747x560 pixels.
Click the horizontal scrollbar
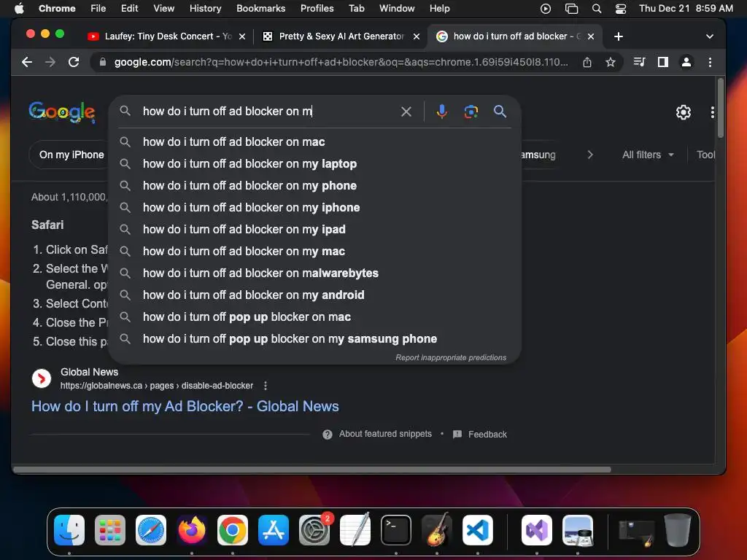click(312, 470)
